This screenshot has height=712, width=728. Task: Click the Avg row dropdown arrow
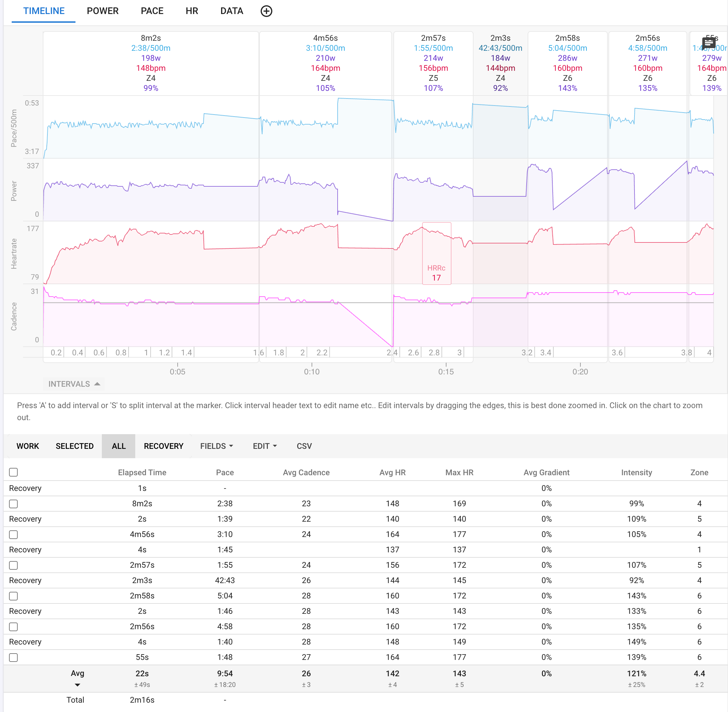pos(77,685)
